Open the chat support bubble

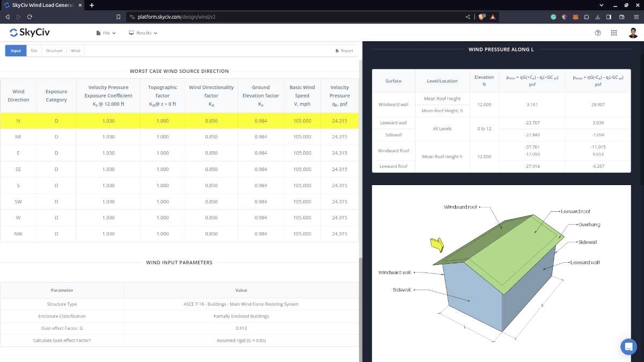click(x=628, y=346)
